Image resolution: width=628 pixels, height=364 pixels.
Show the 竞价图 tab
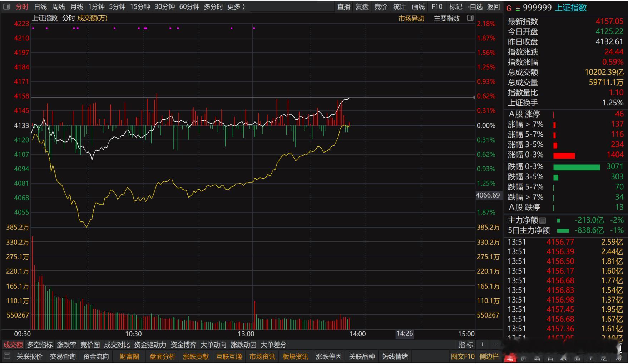[90, 345]
